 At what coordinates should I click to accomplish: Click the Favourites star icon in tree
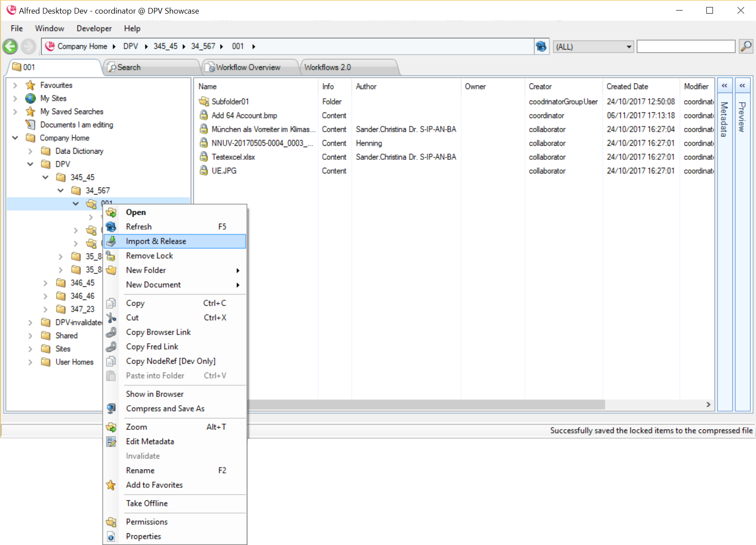[x=30, y=85]
